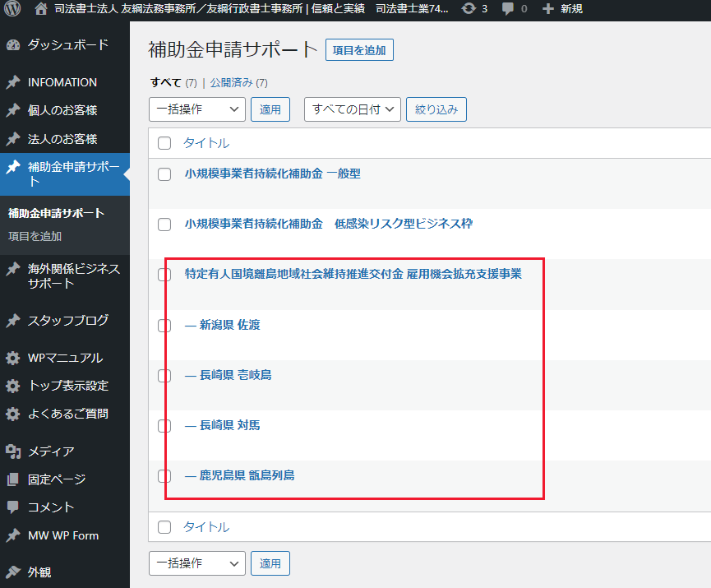The width and height of the screenshot is (711, 588).
Task: Click the 項目を追加 button beside page title
Action: coord(359,50)
